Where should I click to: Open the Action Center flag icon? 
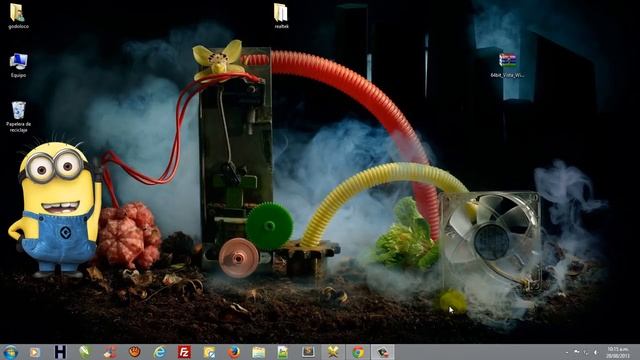point(577,352)
